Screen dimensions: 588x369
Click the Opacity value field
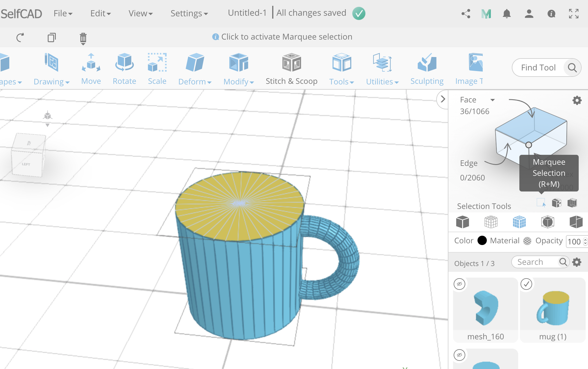(575, 242)
